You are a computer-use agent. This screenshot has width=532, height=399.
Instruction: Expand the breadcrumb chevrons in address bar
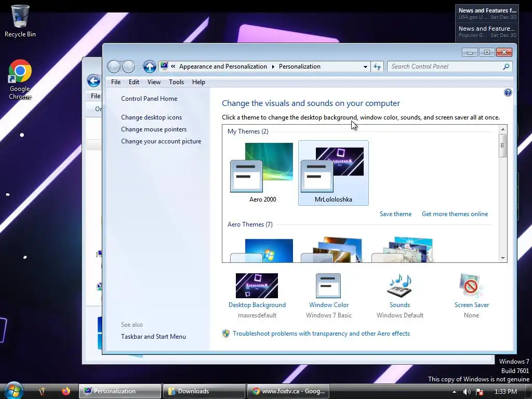(x=173, y=66)
